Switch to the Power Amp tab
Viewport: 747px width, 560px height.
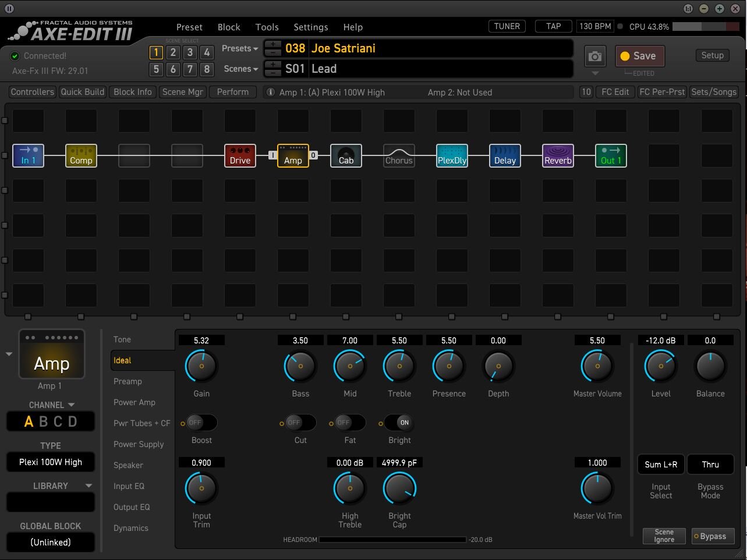pyautogui.click(x=134, y=402)
